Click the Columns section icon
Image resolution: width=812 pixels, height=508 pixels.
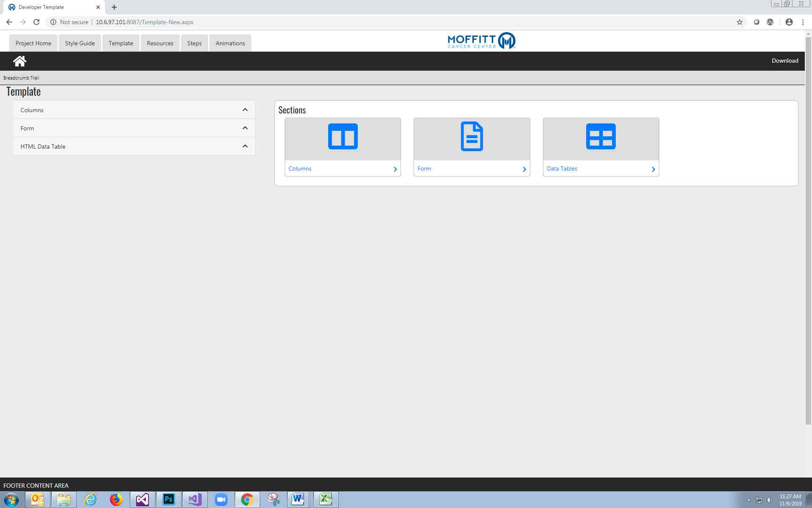pyautogui.click(x=343, y=136)
